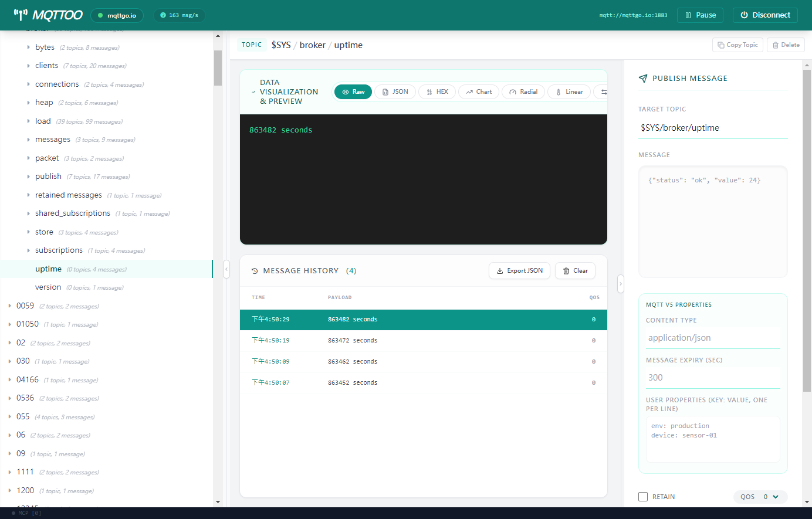Viewport: 812px width, 519px height.
Task: Select the version topic in tree
Action: click(106, 287)
